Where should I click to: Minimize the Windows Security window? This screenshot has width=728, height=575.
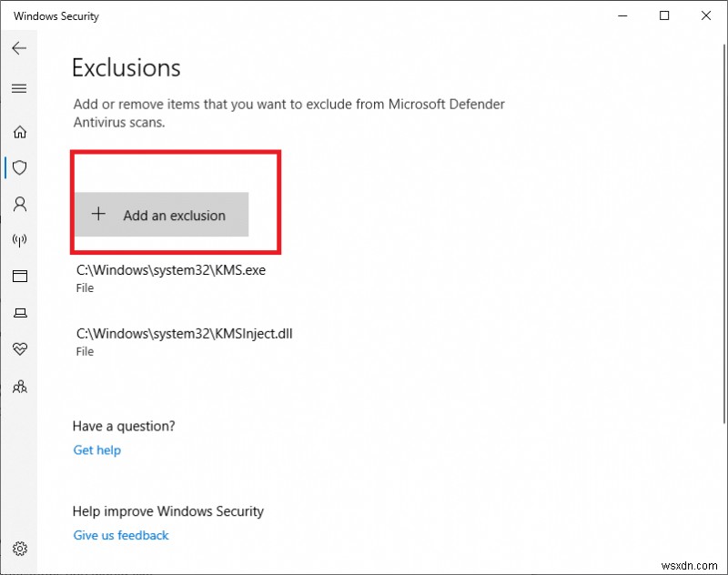[x=622, y=15]
